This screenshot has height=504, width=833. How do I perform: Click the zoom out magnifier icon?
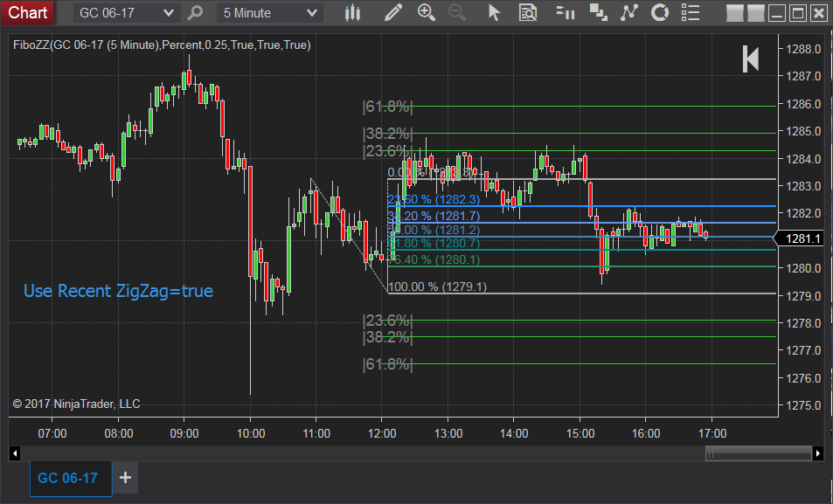tap(457, 13)
